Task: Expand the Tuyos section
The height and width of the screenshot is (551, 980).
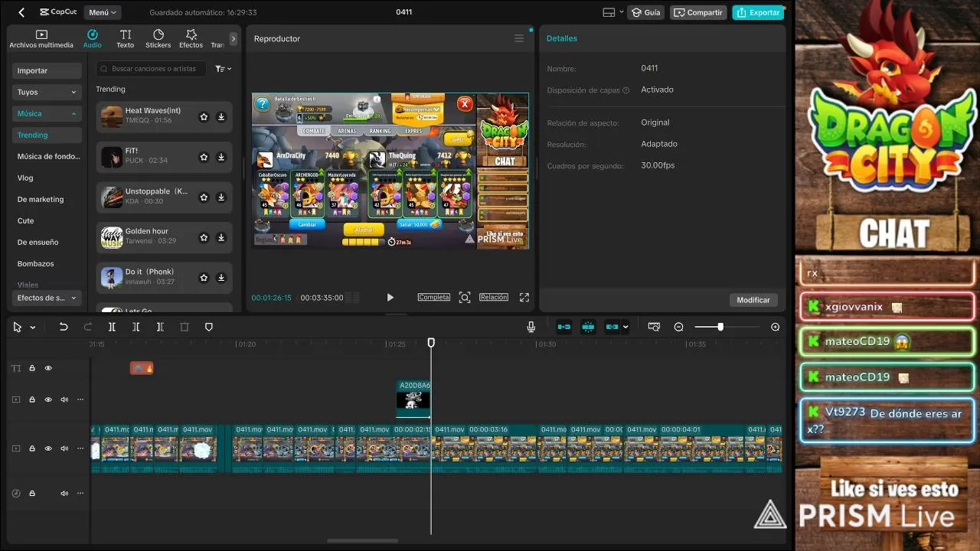Action: (47, 92)
